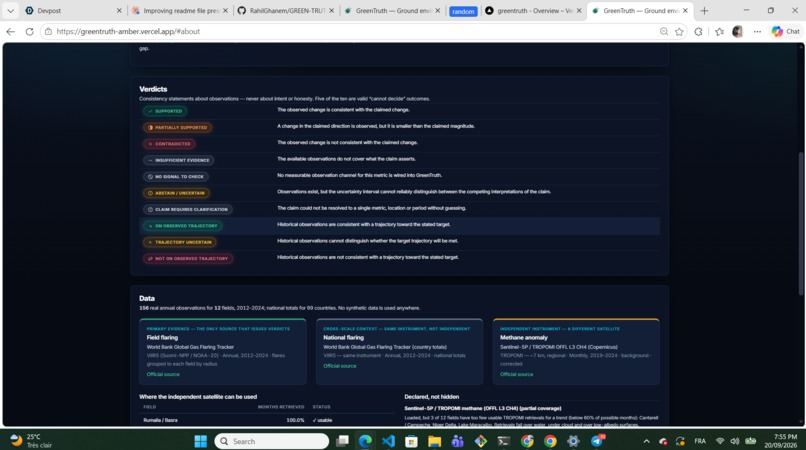Click the ON OBSERVED TRAJECTORY badge

[182, 226]
